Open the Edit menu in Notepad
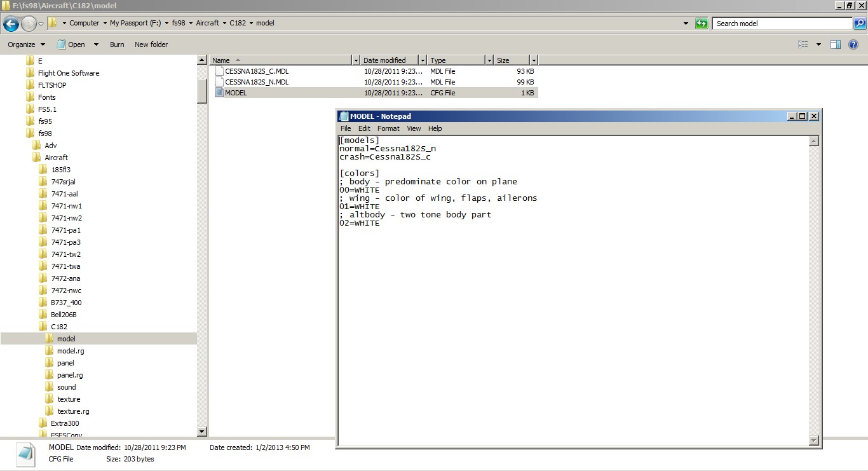The width and height of the screenshot is (868, 471). pos(364,128)
